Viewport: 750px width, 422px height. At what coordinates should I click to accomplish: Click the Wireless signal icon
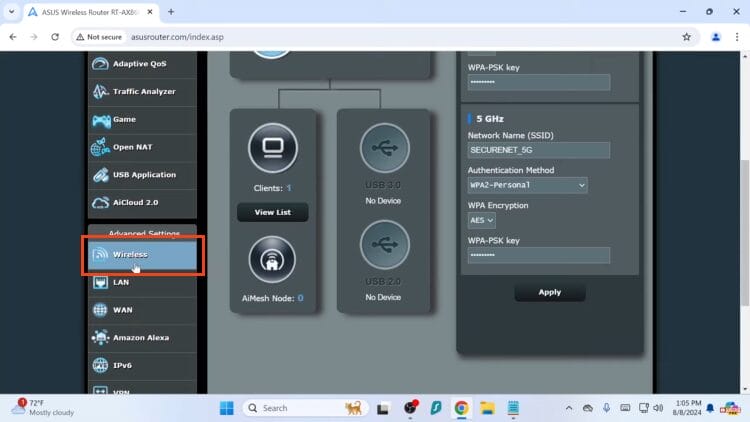[100, 255]
